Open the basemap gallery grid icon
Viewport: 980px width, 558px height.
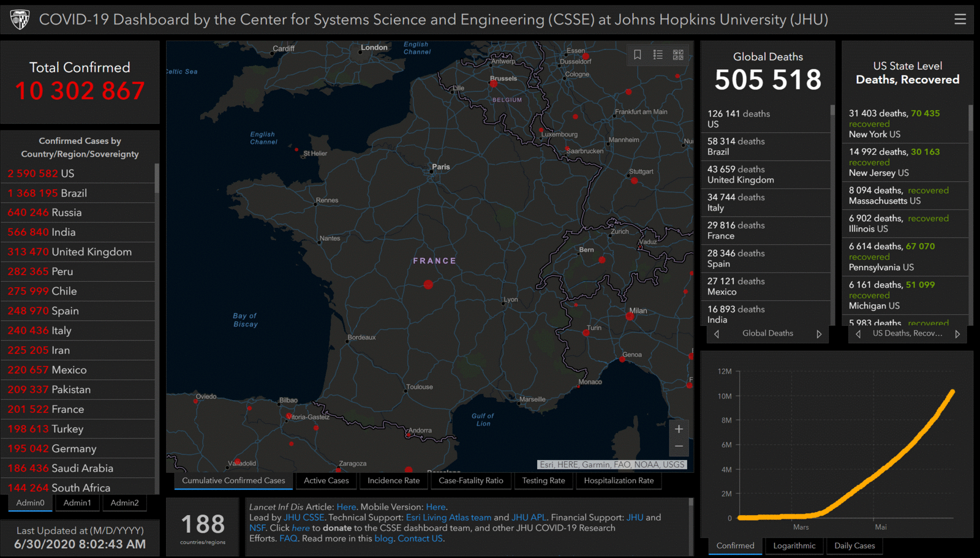pyautogui.click(x=678, y=55)
